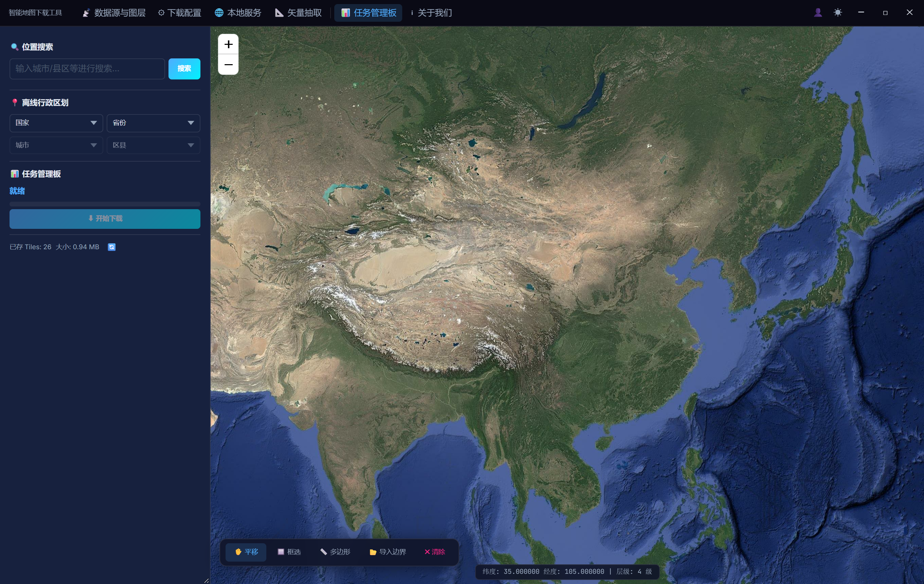The width and height of the screenshot is (924, 584).
Task: Toggle the light/dark theme sun icon
Action: (838, 13)
